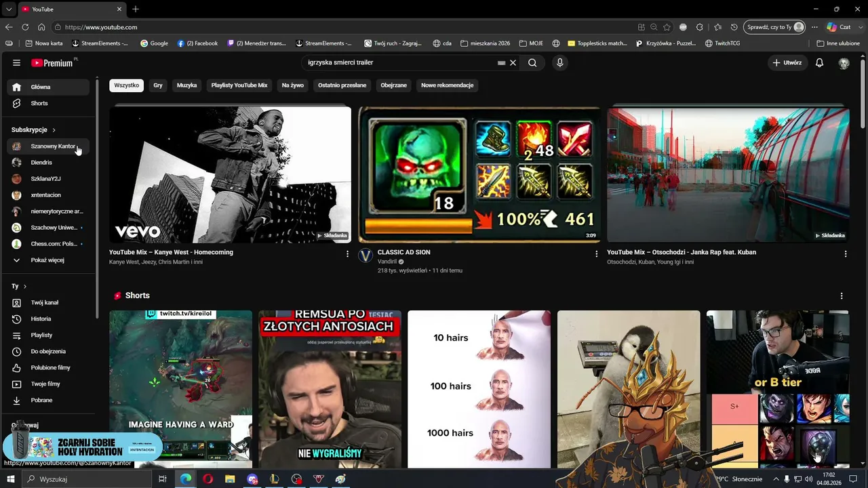Click the magnifier search button
The height and width of the screenshot is (488, 868).
point(532,62)
